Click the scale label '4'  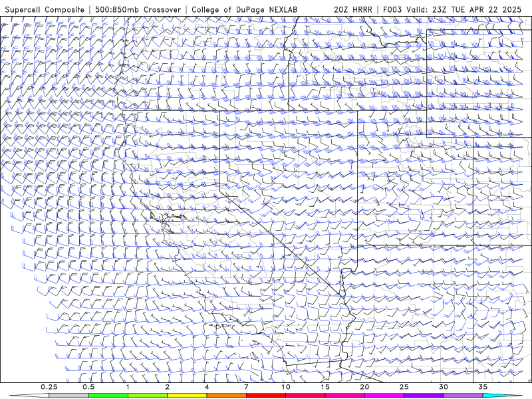pyautogui.click(x=207, y=387)
